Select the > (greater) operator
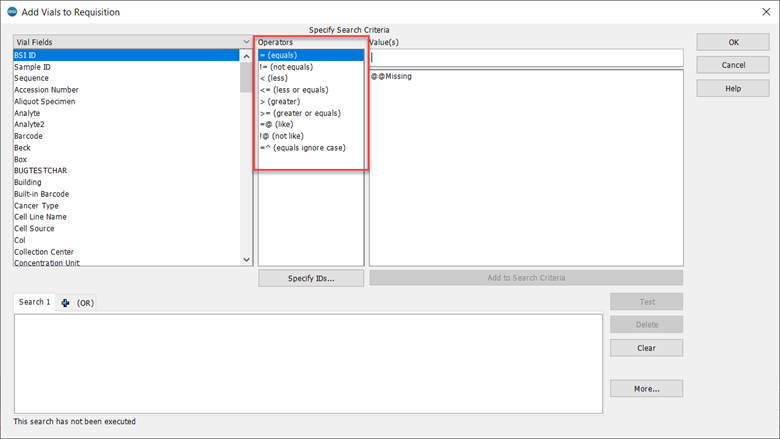Screen dimensions: 780x439 point(311,101)
